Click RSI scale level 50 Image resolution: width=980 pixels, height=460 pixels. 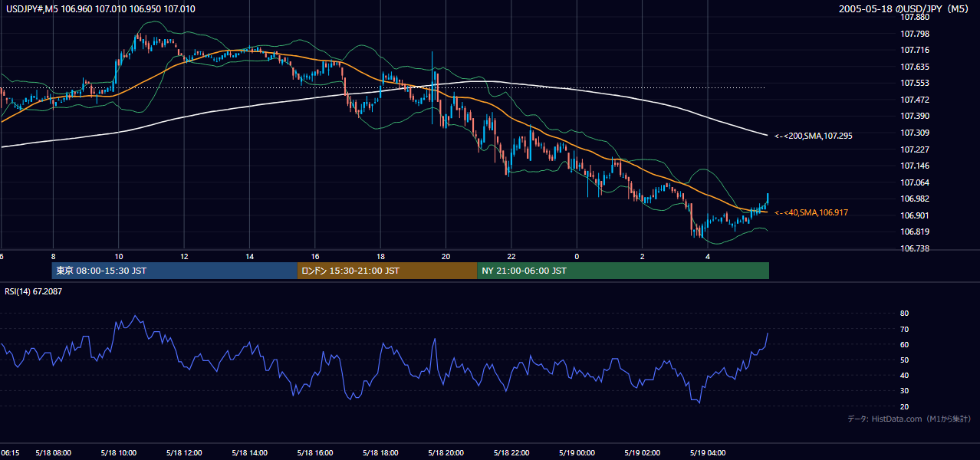[904, 360]
